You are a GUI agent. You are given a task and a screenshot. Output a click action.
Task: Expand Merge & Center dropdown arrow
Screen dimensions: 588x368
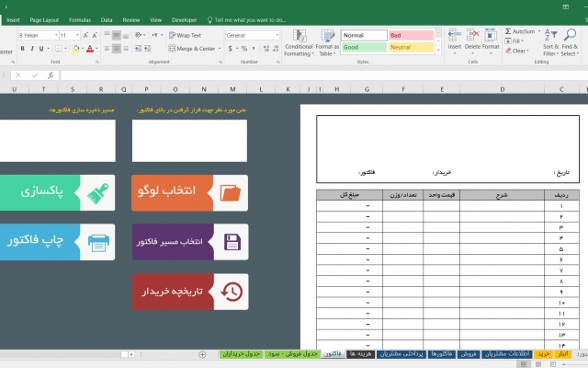[220, 49]
